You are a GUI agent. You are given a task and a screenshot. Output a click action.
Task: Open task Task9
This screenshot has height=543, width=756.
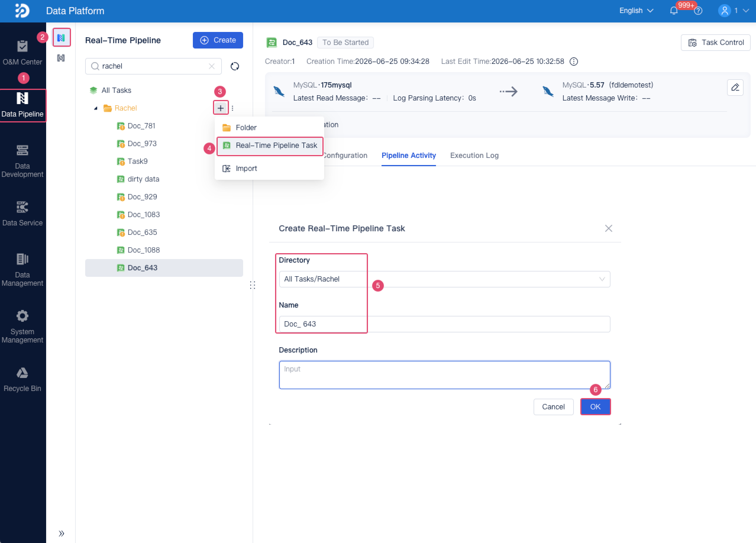click(137, 161)
